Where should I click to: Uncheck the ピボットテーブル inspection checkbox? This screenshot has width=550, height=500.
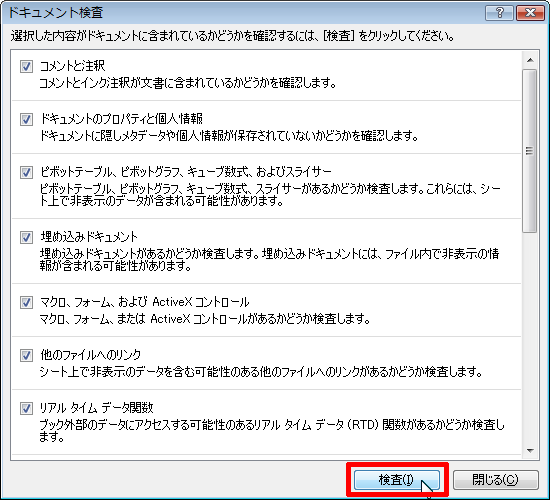pyautogui.click(x=26, y=172)
